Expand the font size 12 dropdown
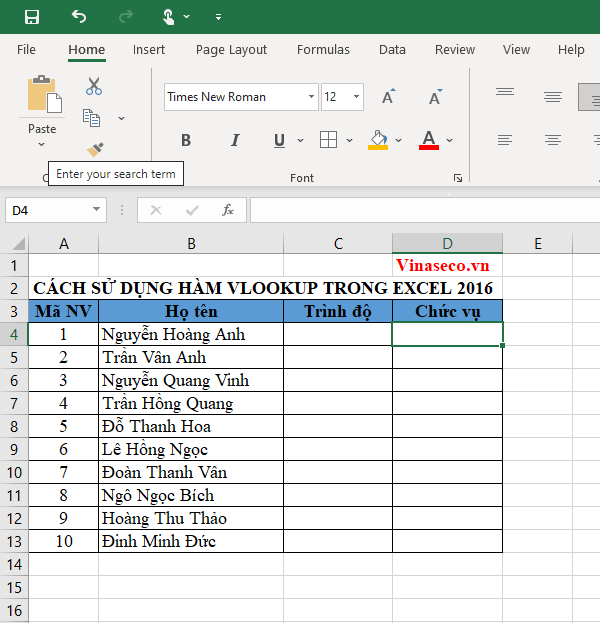Viewport: 600px width, 623px height. click(x=357, y=97)
